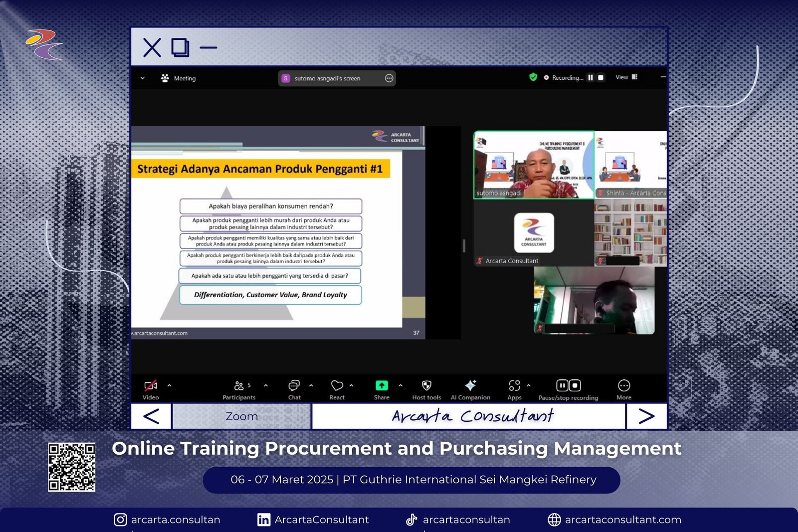Pause the recording in top bar
The image size is (798, 532).
pos(591,78)
